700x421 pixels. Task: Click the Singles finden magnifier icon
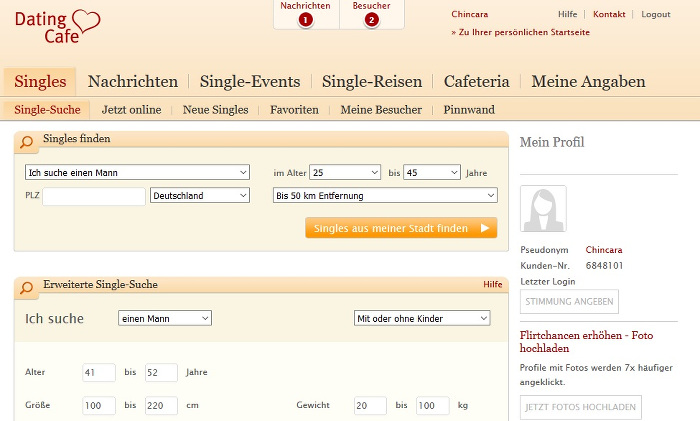[x=26, y=142]
